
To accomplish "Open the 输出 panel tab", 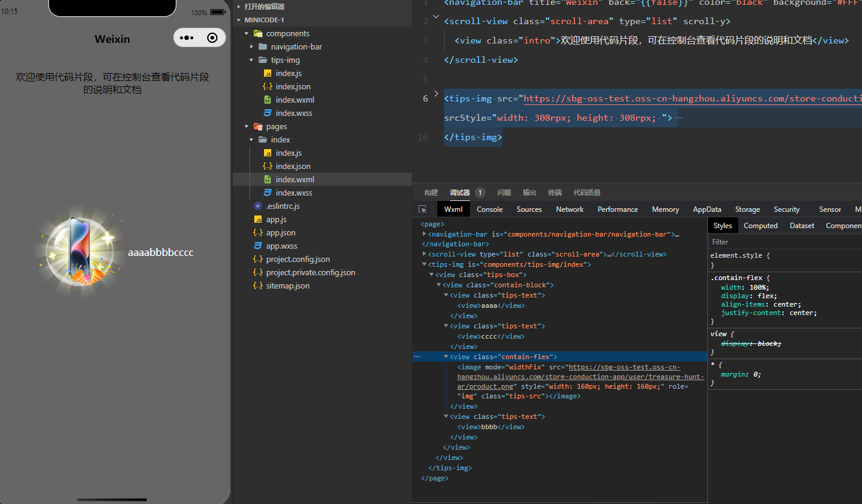I will 529,193.
